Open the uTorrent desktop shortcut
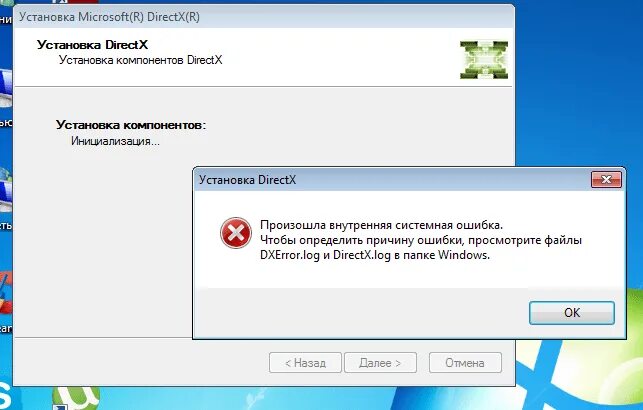The height and width of the screenshot is (410, 643). coord(76,397)
